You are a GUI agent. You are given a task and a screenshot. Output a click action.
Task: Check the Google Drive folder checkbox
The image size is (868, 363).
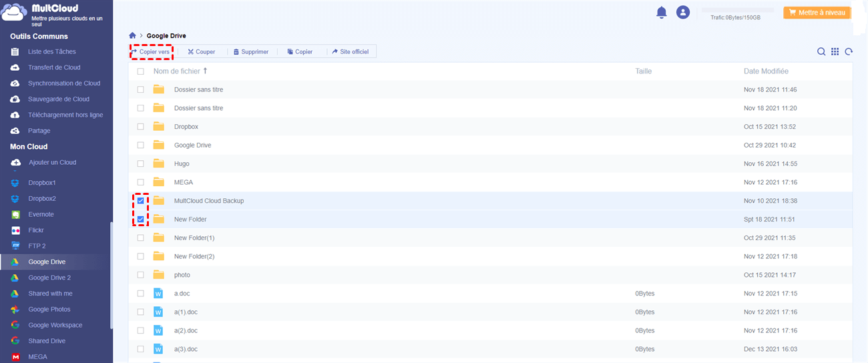point(141,145)
